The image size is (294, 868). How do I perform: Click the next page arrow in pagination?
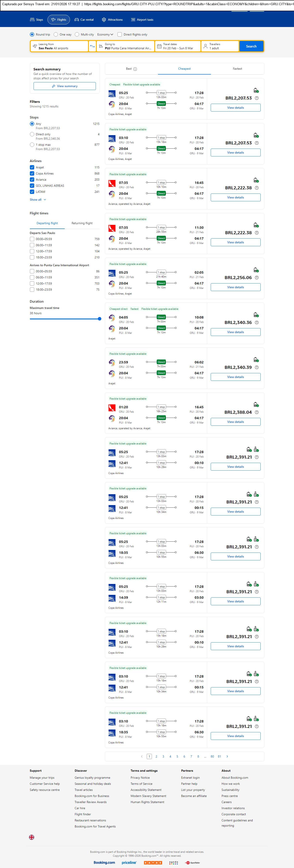point(227,756)
